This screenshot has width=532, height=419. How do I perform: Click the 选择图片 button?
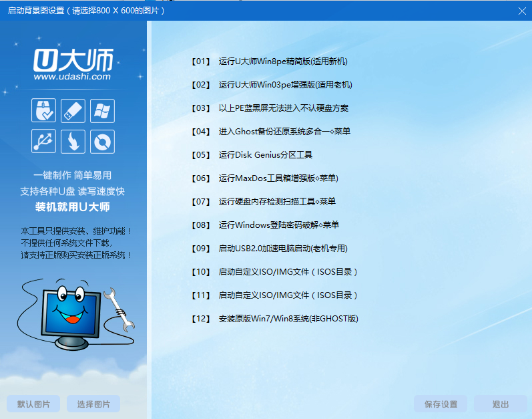coord(93,404)
